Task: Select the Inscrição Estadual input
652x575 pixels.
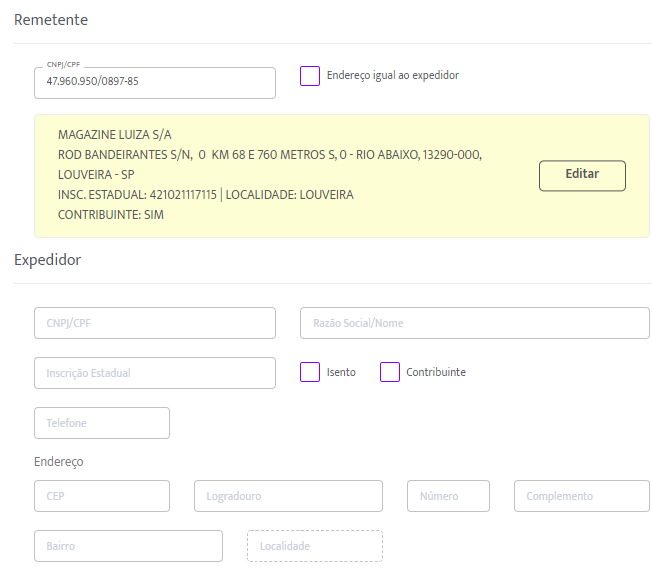Action: click(x=155, y=373)
